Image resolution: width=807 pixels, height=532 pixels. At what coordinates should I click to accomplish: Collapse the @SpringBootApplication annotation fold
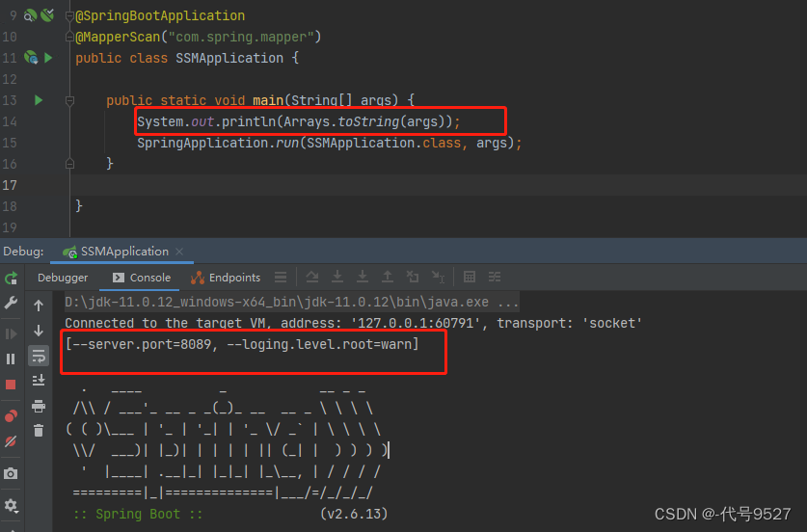(69, 16)
